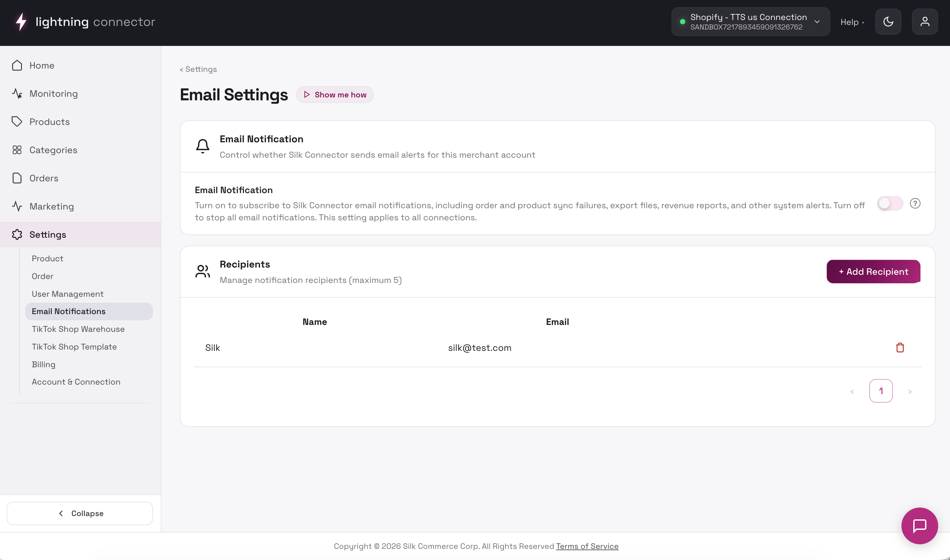The height and width of the screenshot is (560, 950).
Task: Click the green connection status dot
Action: (x=682, y=22)
